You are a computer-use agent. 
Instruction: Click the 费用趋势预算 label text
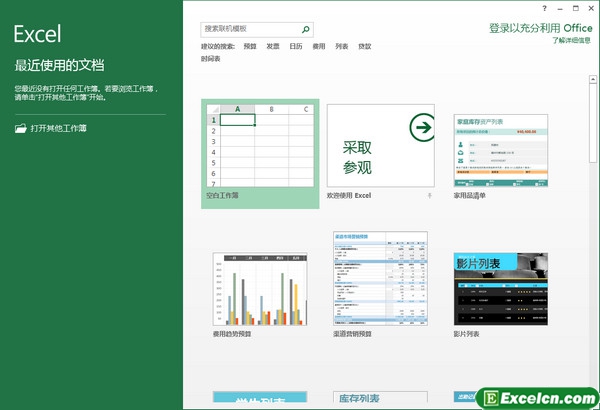tap(232, 334)
